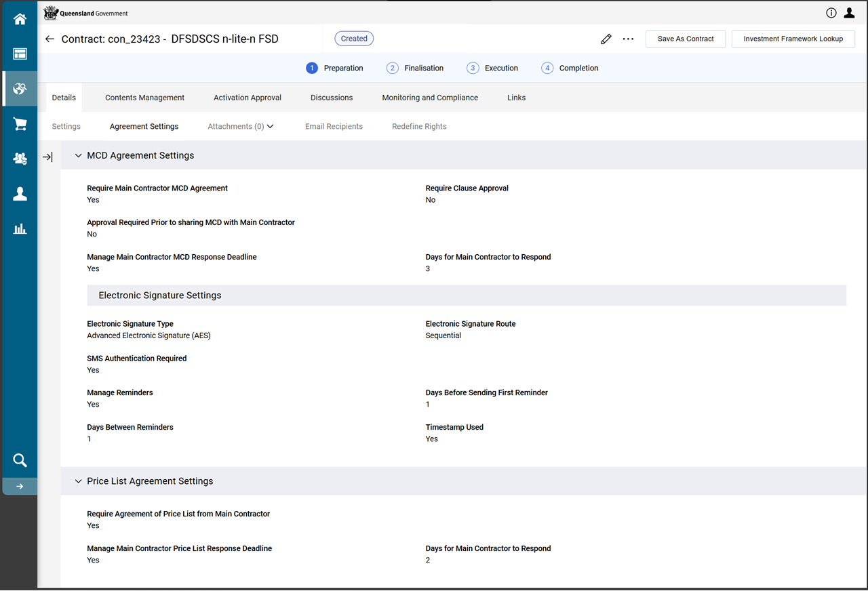Open the info icon in top bar
This screenshot has width=868, height=591.
(x=831, y=13)
